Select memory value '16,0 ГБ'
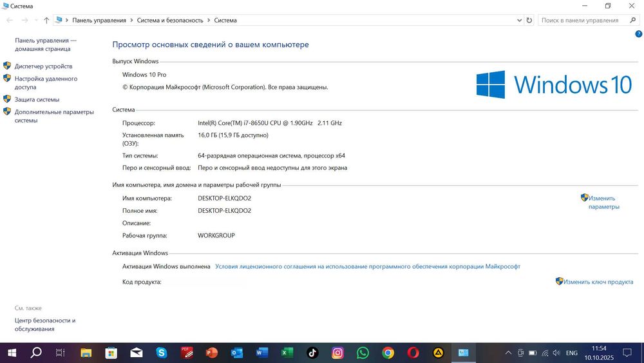This screenshot has height=363, width=644. [207, 135]
